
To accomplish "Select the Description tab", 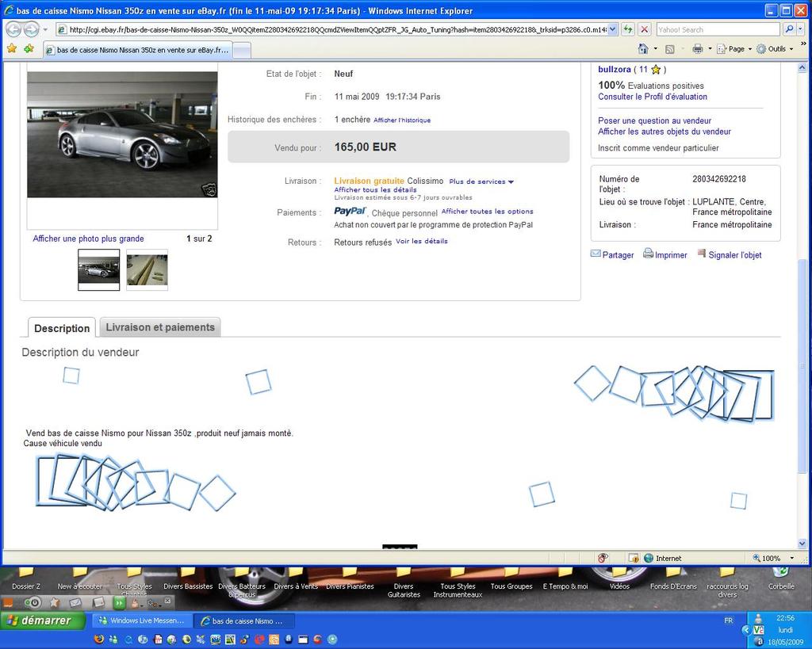I will pos(62,328).
